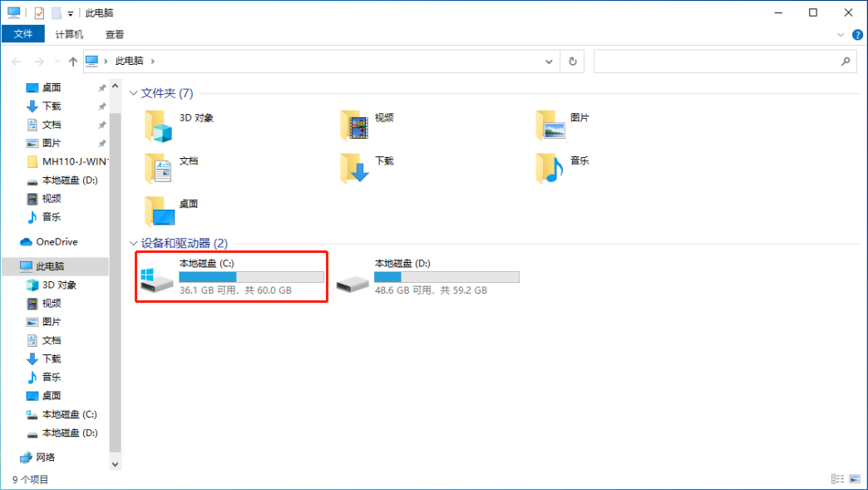Expand the ribbon with the chevron

pos(841,35)
